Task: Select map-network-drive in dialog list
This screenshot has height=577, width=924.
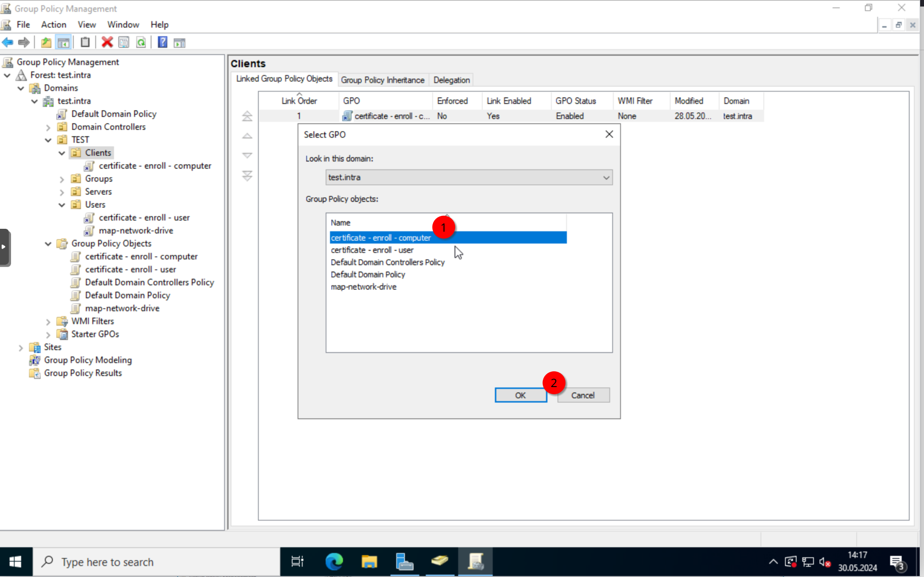Action: coord(363,287)
